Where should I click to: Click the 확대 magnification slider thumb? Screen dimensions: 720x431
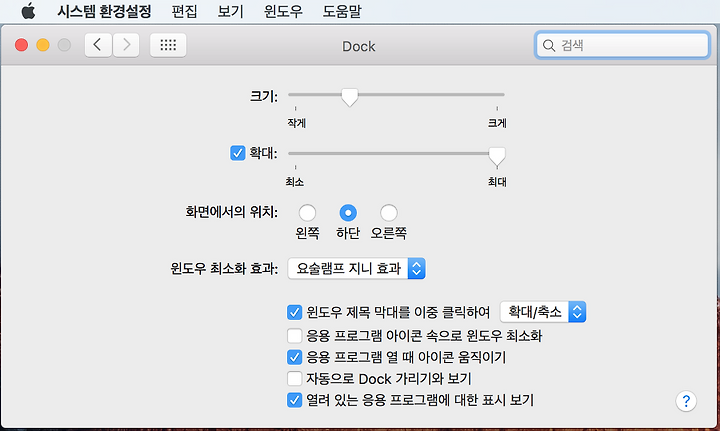pos(497,156)
